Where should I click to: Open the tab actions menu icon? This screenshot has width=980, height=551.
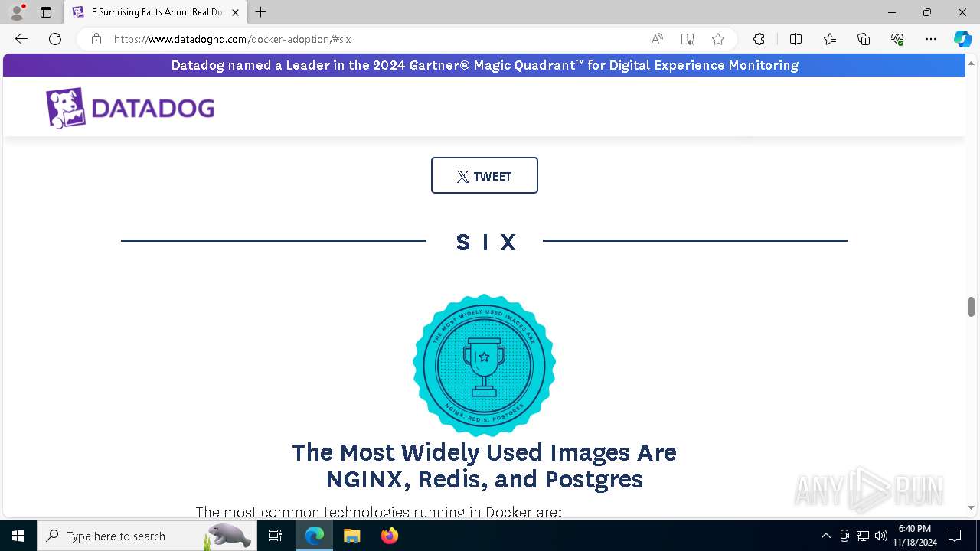click(46, 12)
